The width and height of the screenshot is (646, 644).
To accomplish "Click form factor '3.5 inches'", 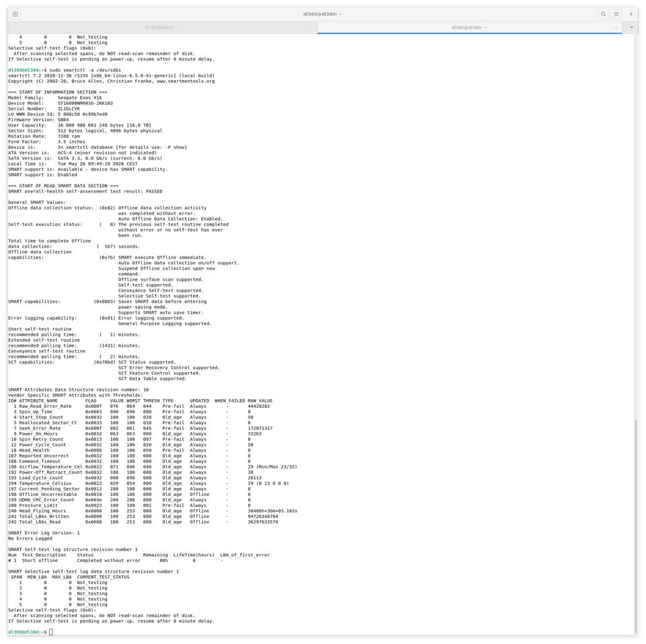I will [x=71, y=142].
